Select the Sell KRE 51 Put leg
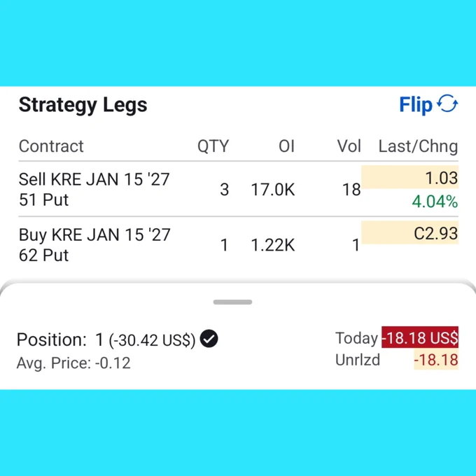 (238, 189)
